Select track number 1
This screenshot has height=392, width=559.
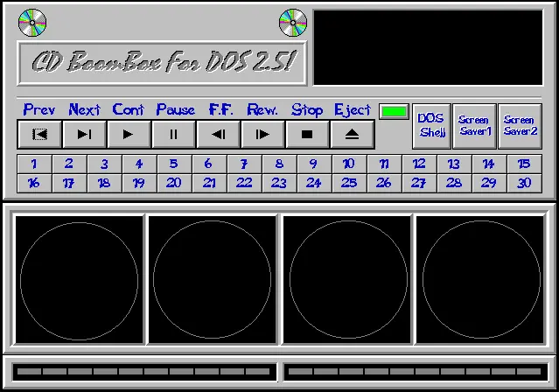(x=34, y=164)
